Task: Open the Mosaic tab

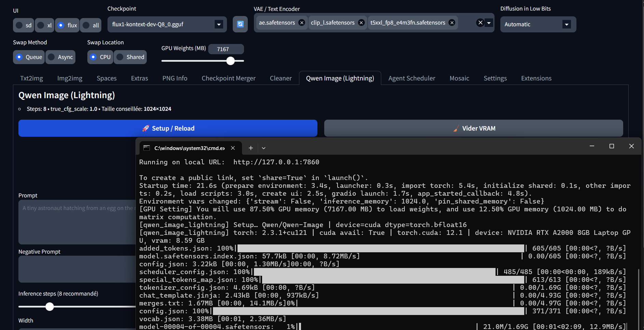Action: coord(459,78)
